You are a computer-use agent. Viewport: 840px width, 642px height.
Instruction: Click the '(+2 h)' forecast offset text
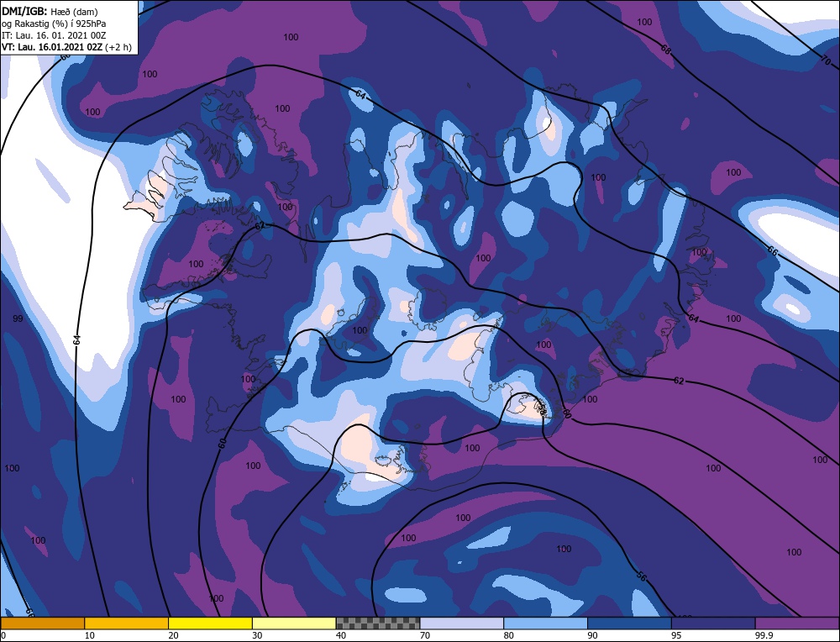[118, 47]
